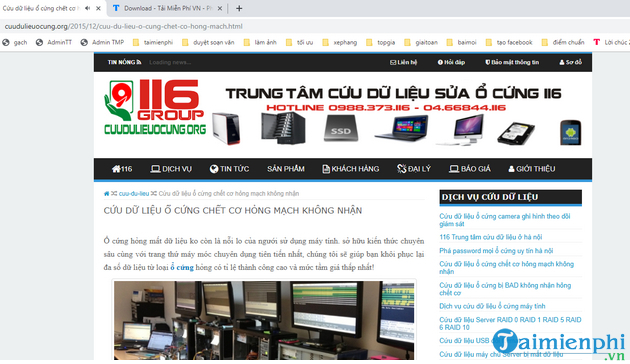Open the làm ảnh bookmark folder
Viewport: 630px width, 364px height.
260,42
